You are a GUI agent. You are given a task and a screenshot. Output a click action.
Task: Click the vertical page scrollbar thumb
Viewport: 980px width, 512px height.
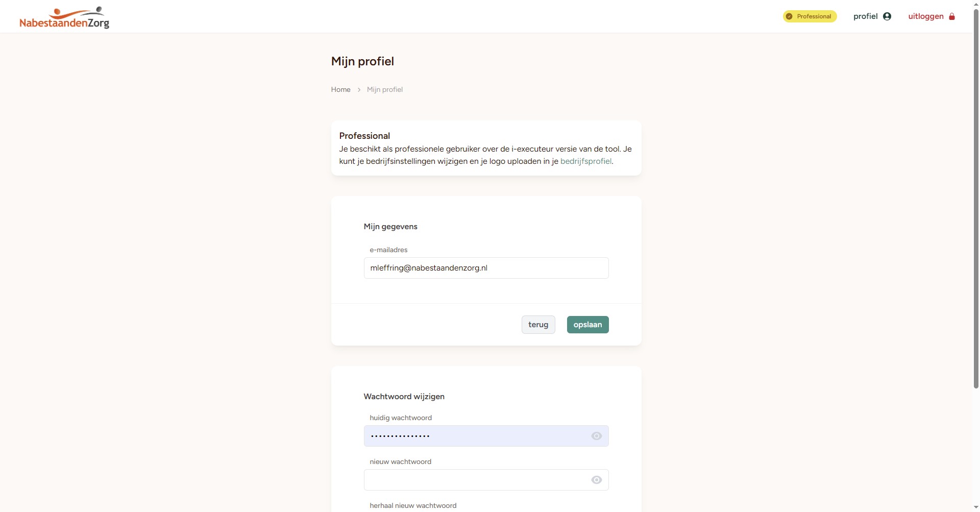(x=976, y=199)
